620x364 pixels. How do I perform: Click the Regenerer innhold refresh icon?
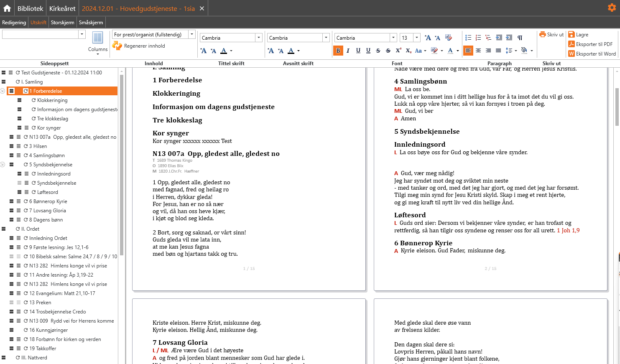coord(117,46)
